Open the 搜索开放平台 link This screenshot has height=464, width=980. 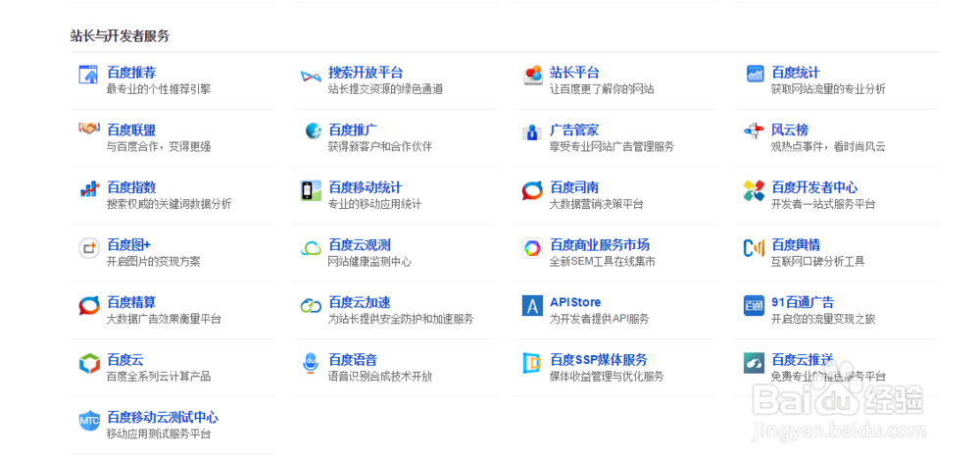point(366,73)
